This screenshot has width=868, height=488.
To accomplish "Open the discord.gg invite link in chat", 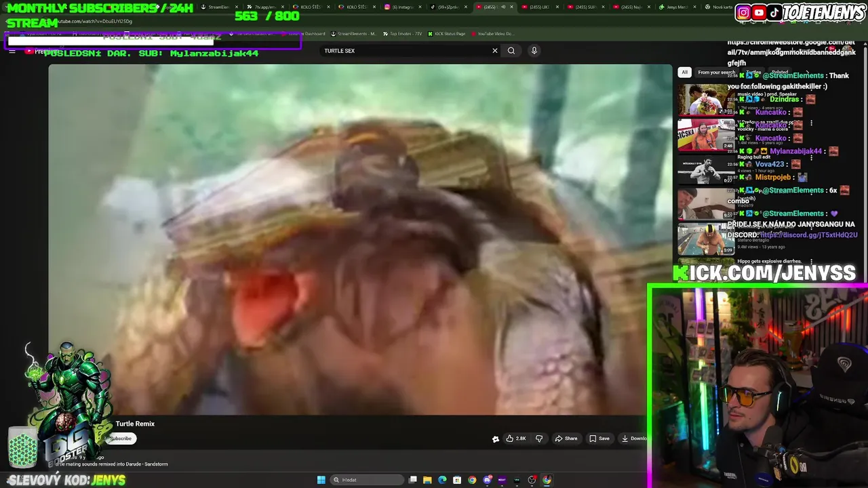I will [808, 235].
